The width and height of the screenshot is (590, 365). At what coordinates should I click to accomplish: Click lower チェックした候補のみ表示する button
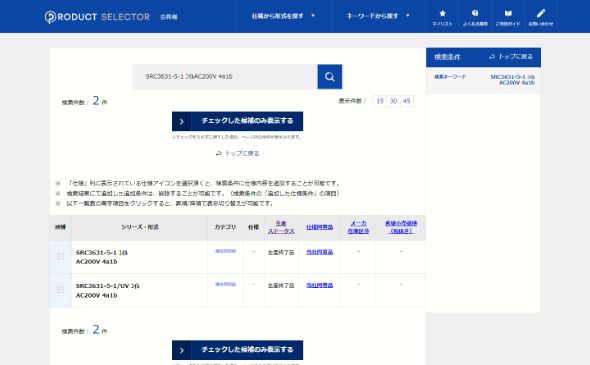237,350
